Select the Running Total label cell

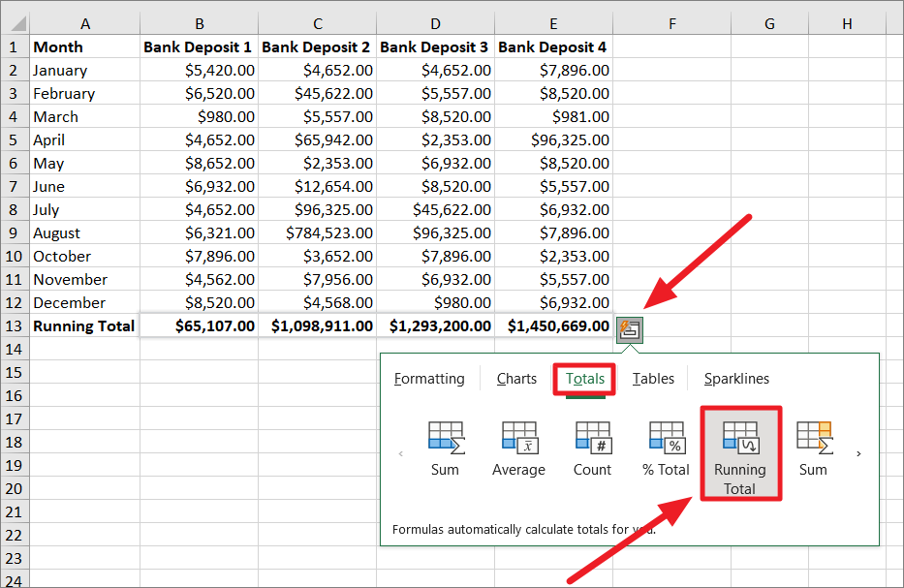[84, 325]
